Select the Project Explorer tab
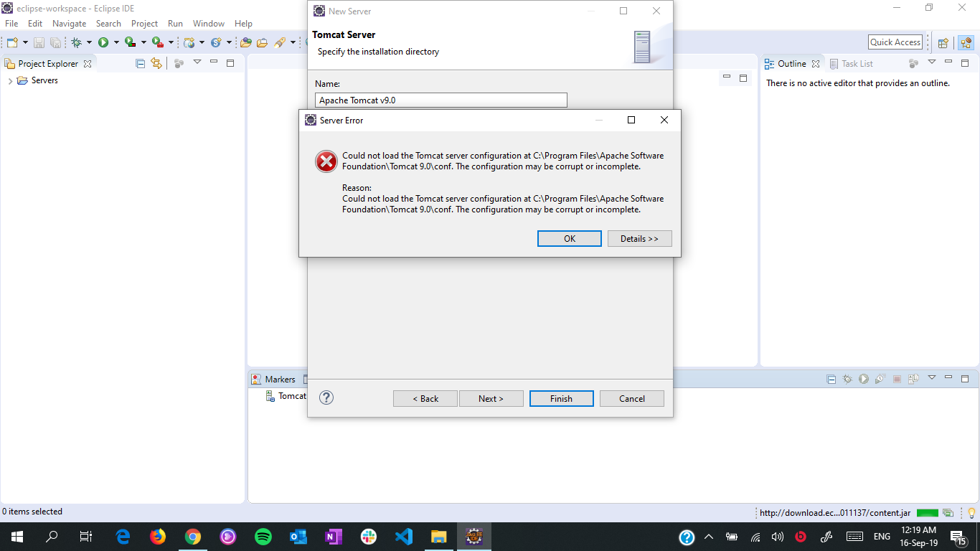Viewport: 980px width, 551px height. [x=48, y=63]
